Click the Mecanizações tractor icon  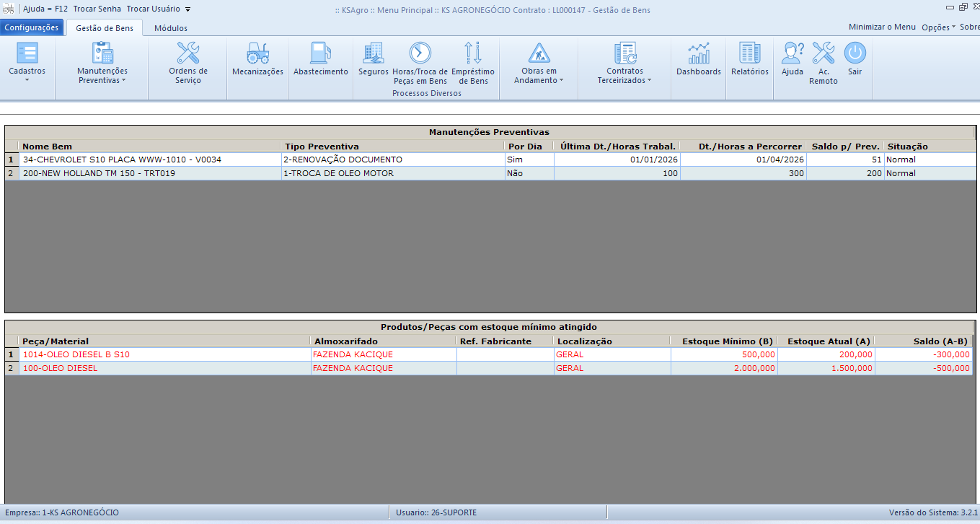tap(257, 53)
